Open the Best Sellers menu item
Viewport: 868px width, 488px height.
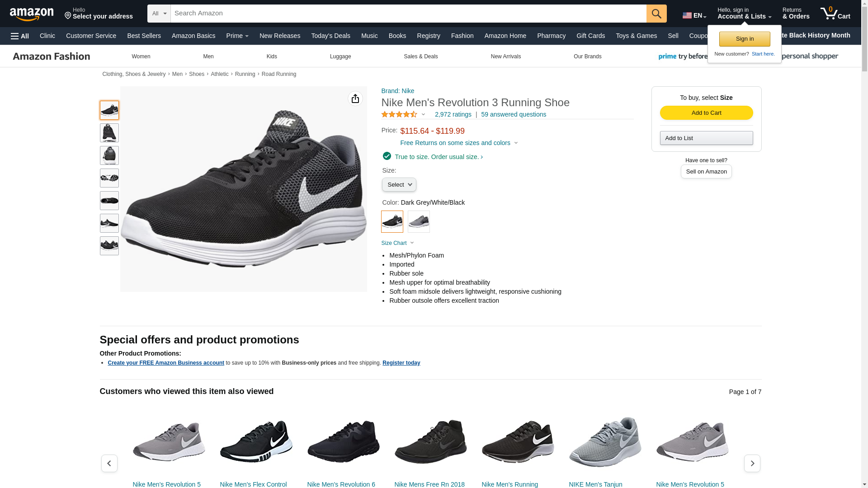144,36
